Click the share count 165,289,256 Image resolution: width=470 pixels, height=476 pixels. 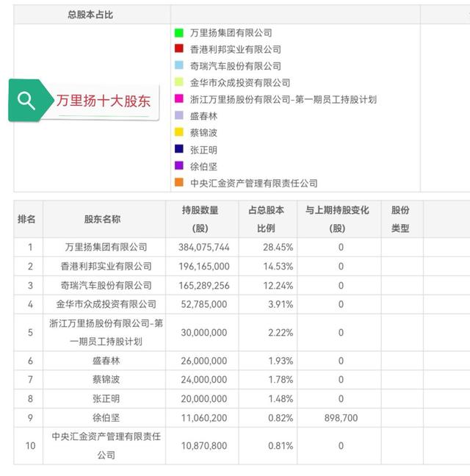(204, 286)
